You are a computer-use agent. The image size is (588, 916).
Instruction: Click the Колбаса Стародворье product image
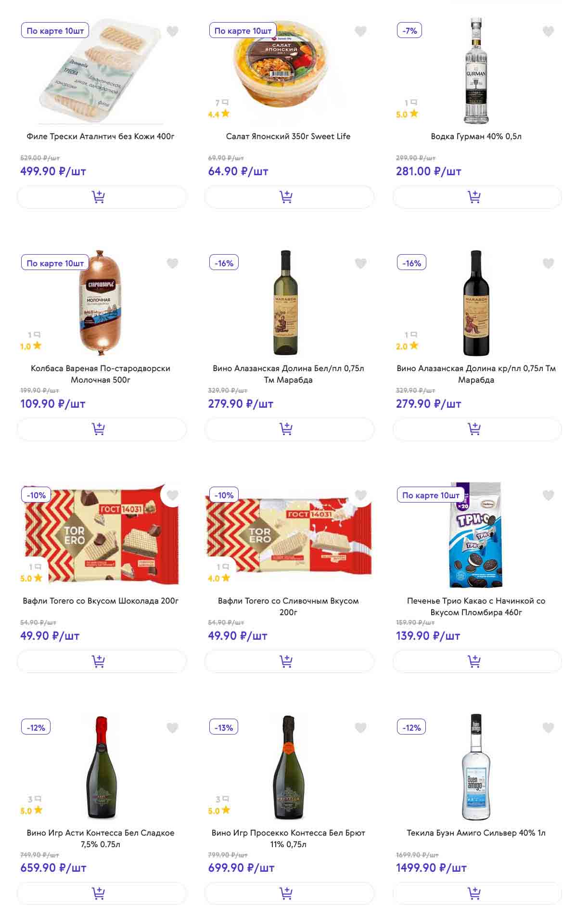click(100, 302)
